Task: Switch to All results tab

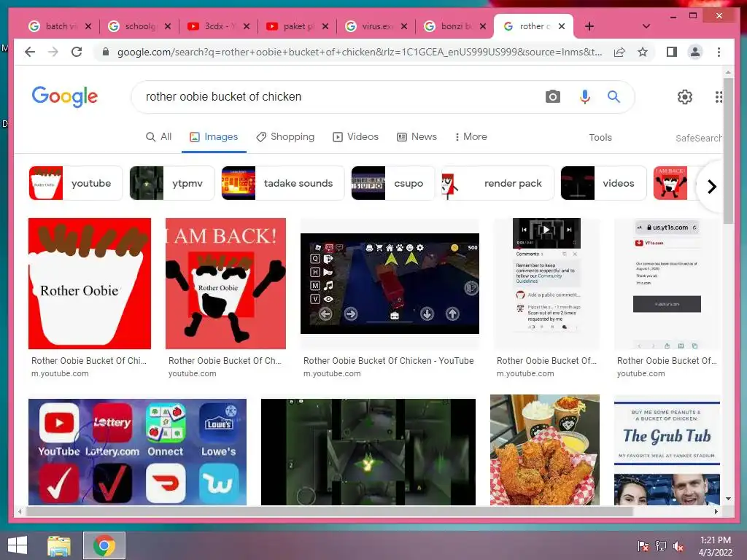Action: click(x=158, y=136)
